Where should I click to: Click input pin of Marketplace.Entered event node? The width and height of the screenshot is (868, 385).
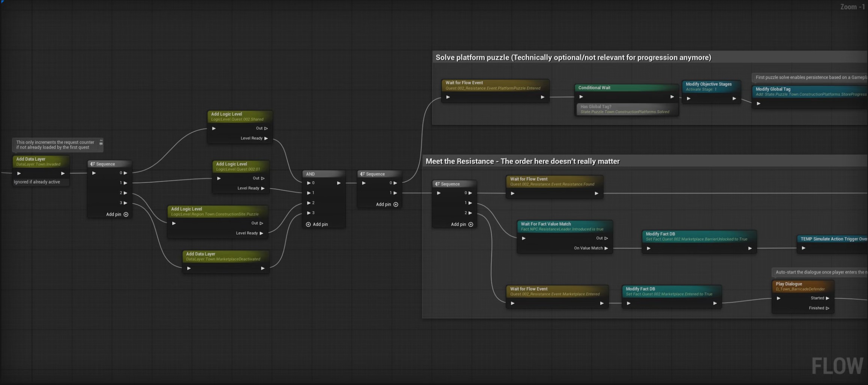pos(513,303)
